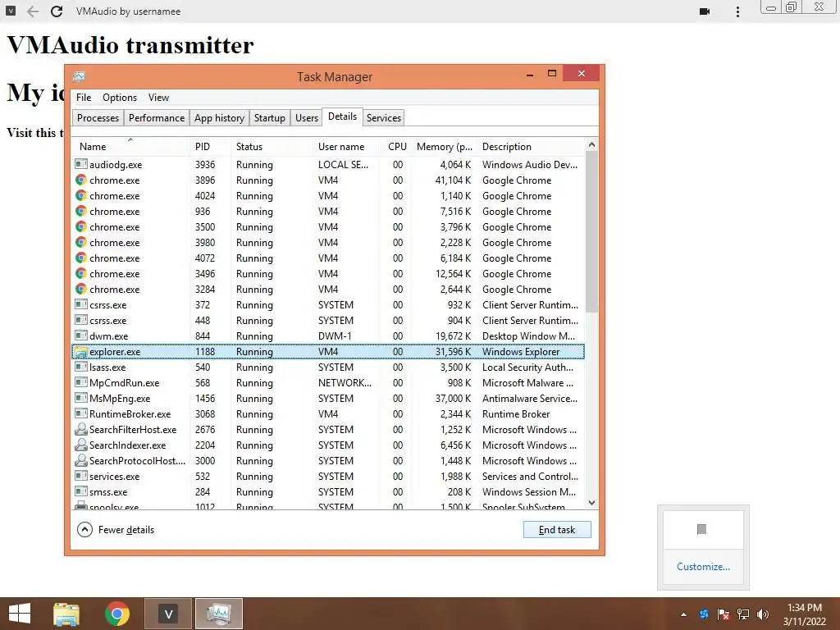This screenshot has height=630, width=840.
Task: Click the vertical scrollbar thumb
Action: pyautogui.click(x=591, y=231)
